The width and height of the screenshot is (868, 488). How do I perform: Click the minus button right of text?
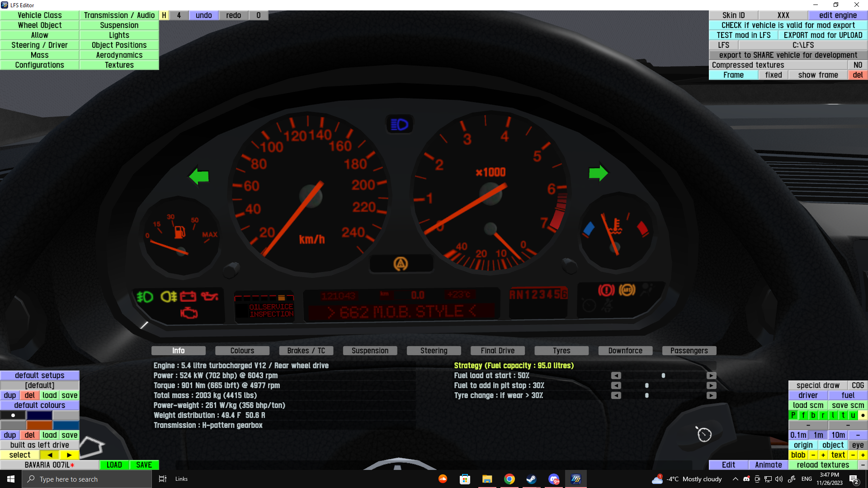[x=853, y=455]
